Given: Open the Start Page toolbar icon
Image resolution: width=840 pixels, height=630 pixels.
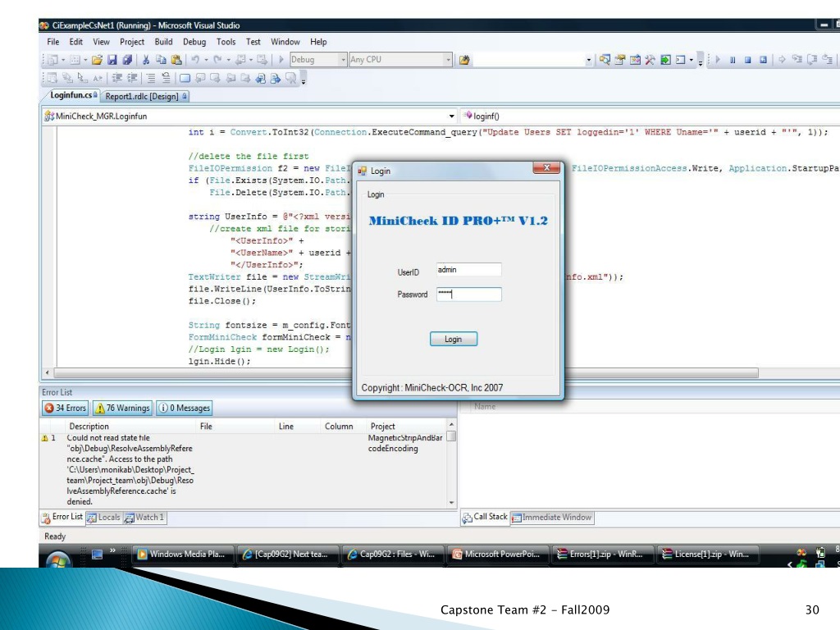Looking at the screenshot, I should point(665,60).
